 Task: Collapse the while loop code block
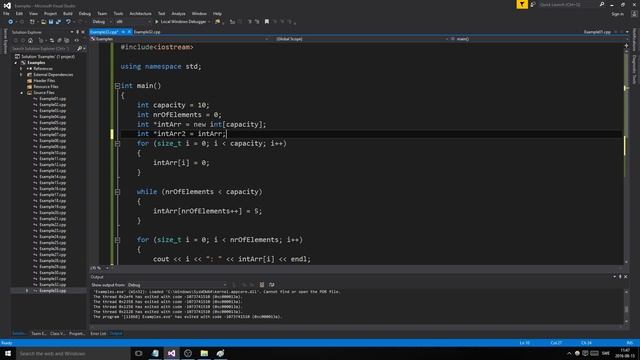(x=117, y=192)
